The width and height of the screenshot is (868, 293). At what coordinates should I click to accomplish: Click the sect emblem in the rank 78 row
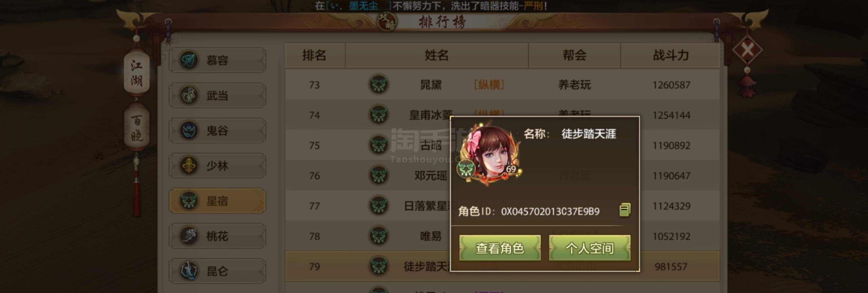(x=378, y=236)
